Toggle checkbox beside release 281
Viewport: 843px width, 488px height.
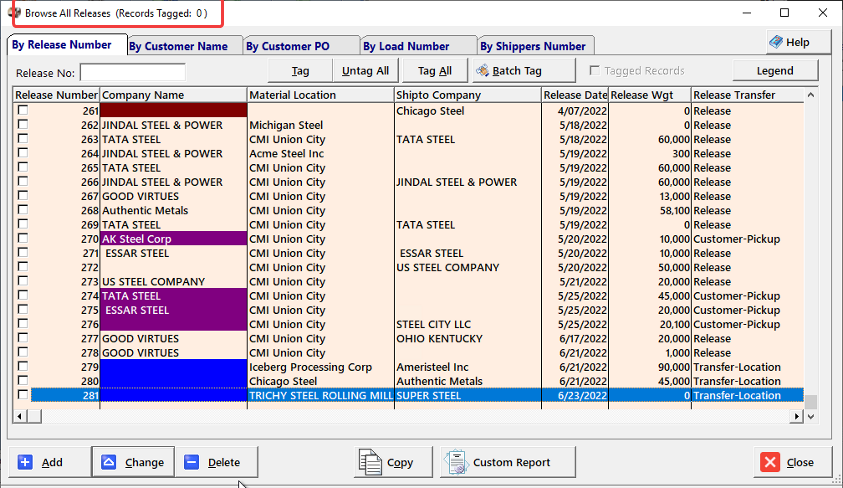(x=23, y=395)
